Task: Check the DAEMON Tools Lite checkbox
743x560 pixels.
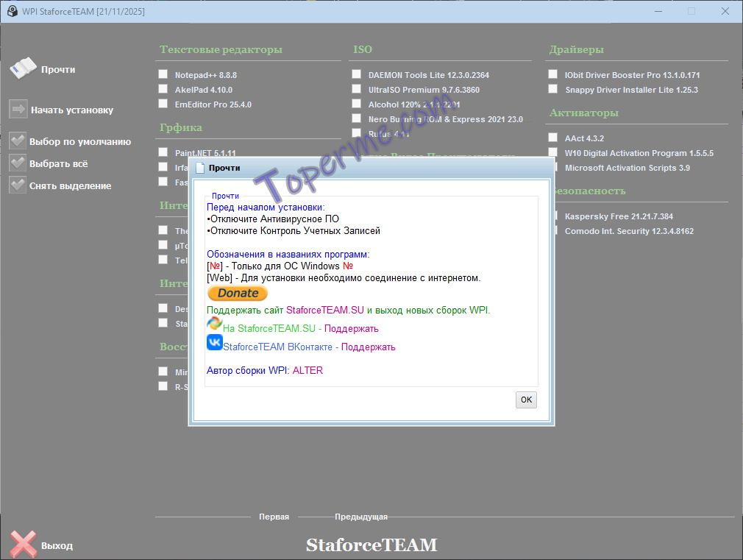Action: 357,74
